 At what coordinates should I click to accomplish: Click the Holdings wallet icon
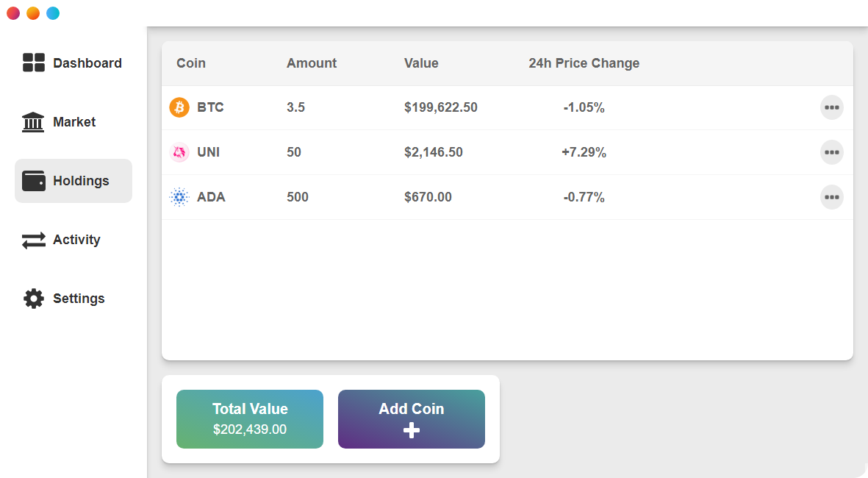point(34,181)
